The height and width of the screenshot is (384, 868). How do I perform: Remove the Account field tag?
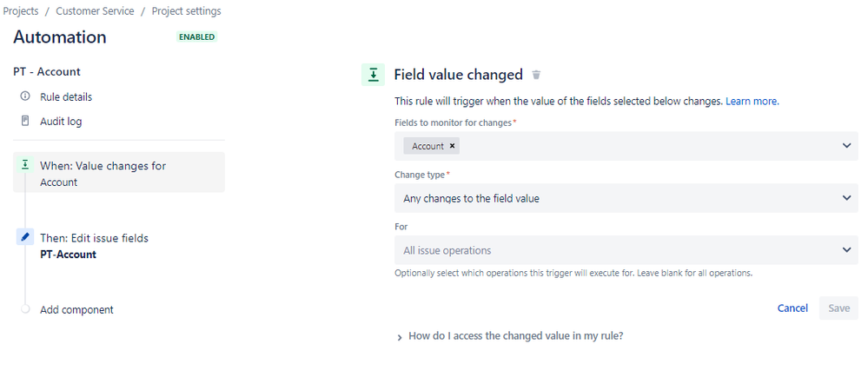[x=452, y=146]
